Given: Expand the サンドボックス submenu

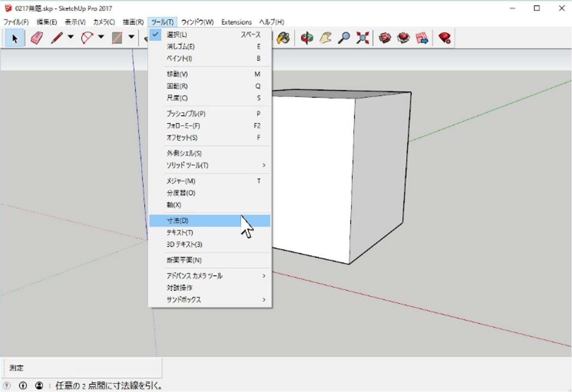Looking at the screenshot, I should [210, 300].
